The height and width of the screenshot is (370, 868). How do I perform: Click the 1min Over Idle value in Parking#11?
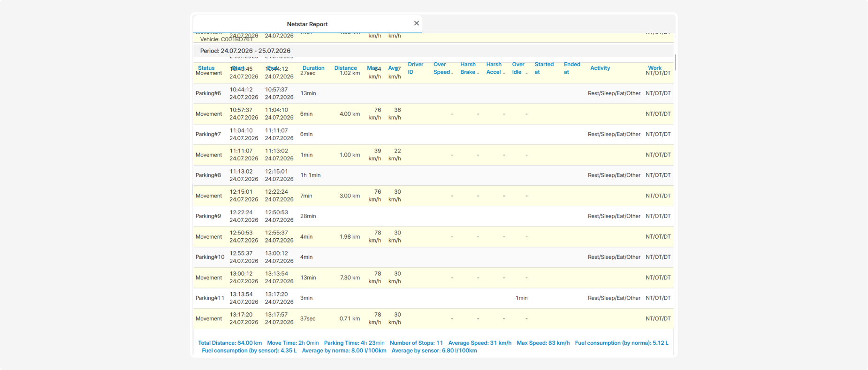(522, 298)
